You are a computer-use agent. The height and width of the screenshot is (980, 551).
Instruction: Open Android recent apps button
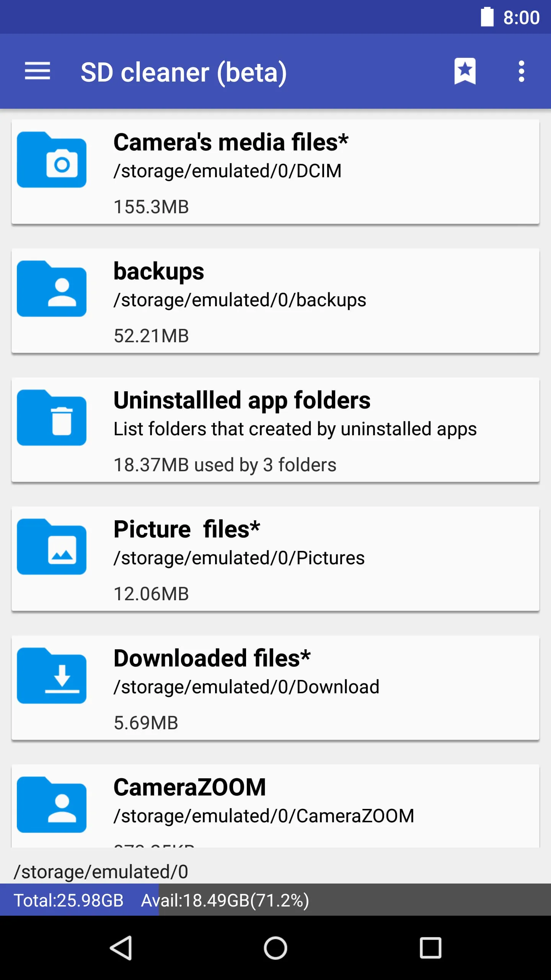[430, 948]
